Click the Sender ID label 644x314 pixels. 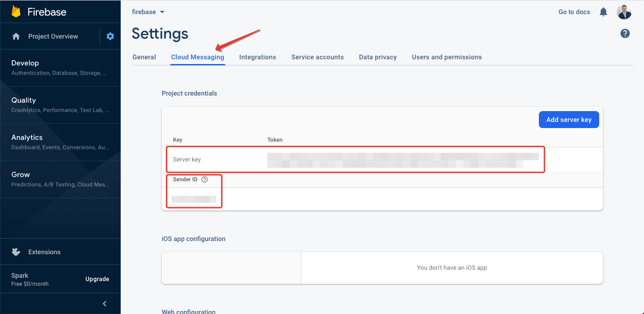pos(185,179)
